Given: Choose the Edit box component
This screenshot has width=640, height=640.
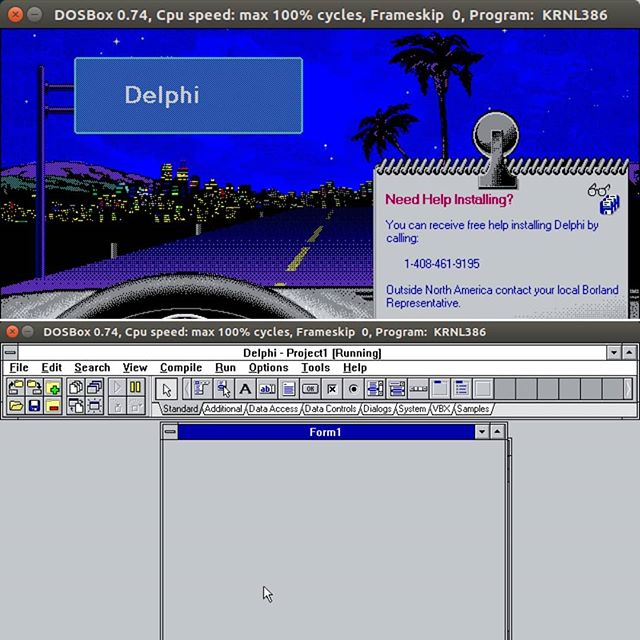Looking at the screenshot, I should click(267, 389).
